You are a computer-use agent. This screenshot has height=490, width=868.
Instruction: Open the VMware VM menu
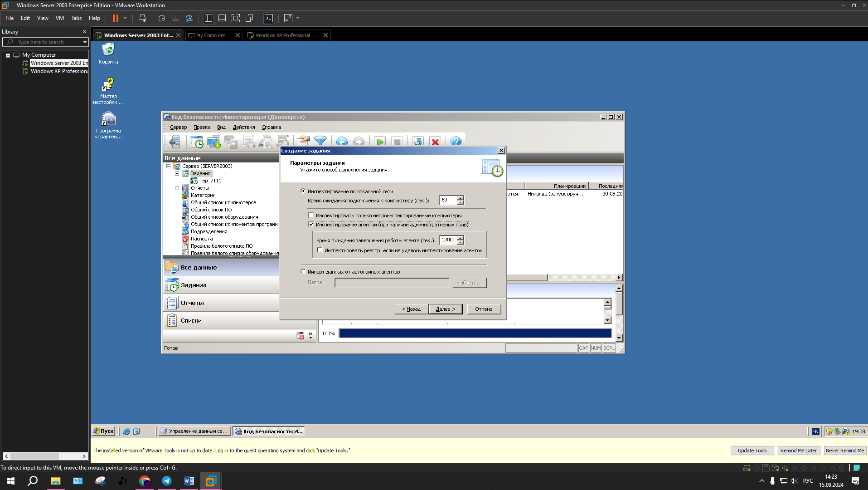pyautogui.click(x=59, y=18)
